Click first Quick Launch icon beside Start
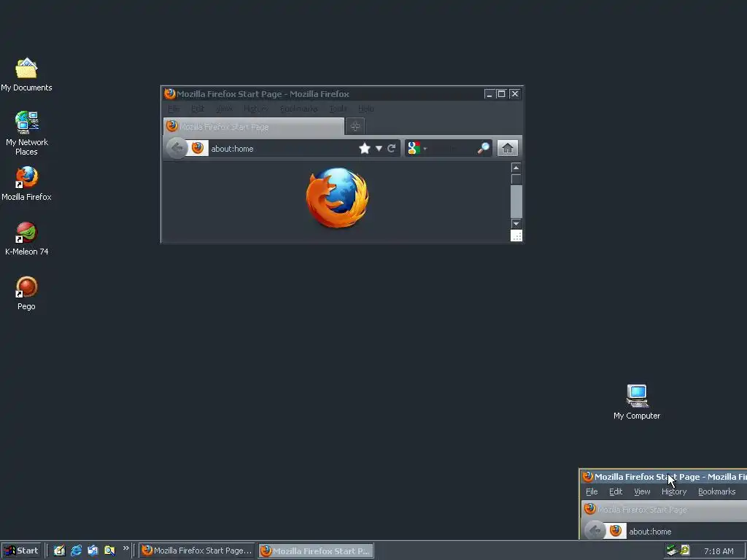The image size is (747, 560). coord(59,551)
